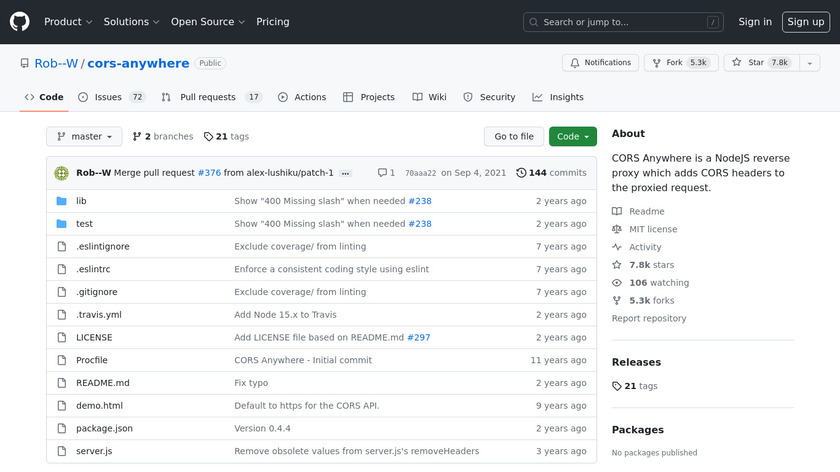Click the tag icon beside 21 tags under Releases

pos(617,386)
